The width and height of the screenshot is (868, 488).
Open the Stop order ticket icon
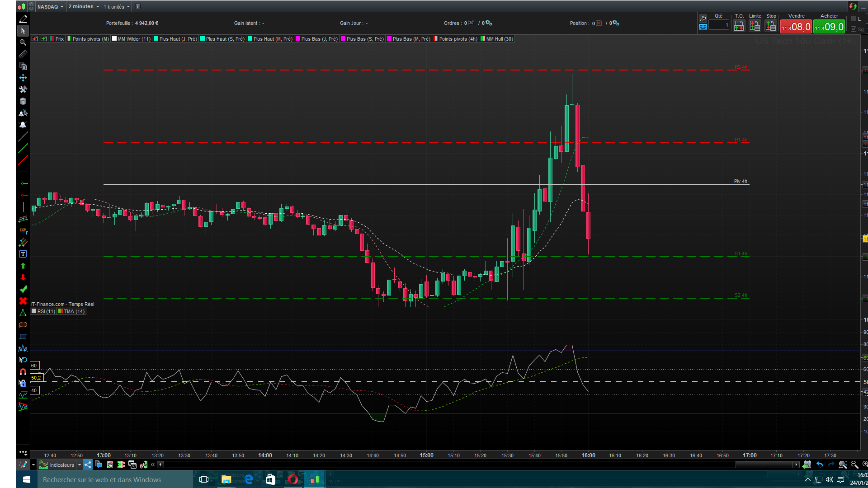771,26
